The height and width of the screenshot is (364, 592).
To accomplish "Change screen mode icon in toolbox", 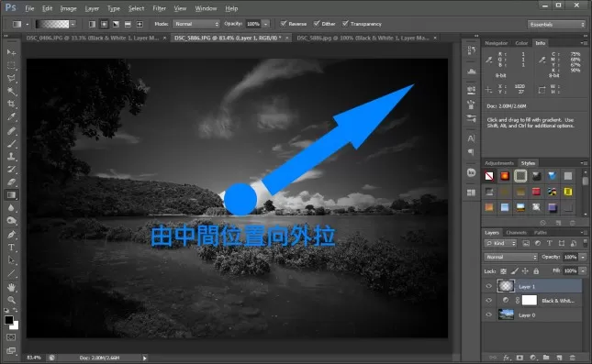I will 11,351.
